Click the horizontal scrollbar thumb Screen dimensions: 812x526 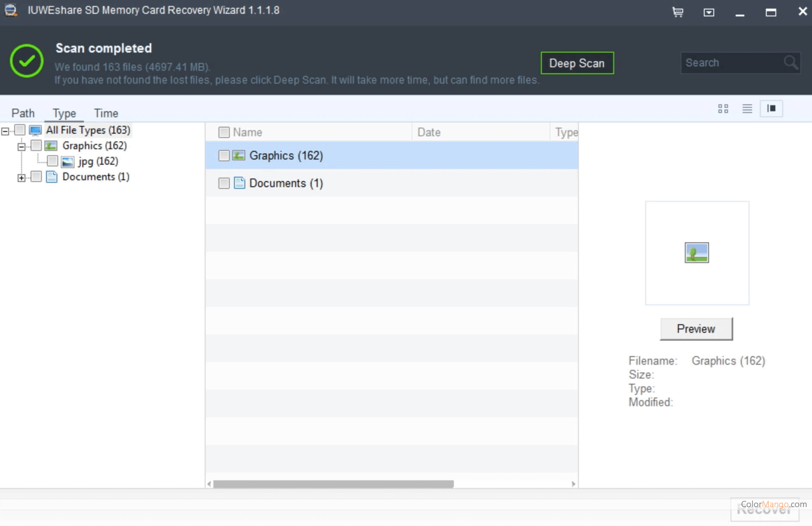click(333, 484)
